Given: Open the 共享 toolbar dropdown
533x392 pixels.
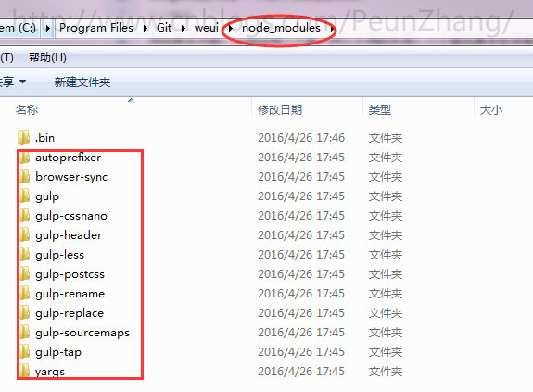Looking at the screenshot, I should (13, 82).
